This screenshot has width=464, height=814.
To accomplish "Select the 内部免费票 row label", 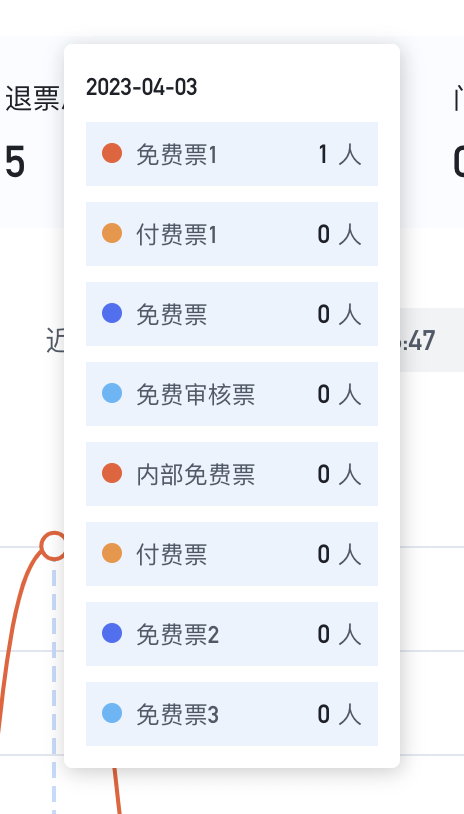I will tap(196, 474).
